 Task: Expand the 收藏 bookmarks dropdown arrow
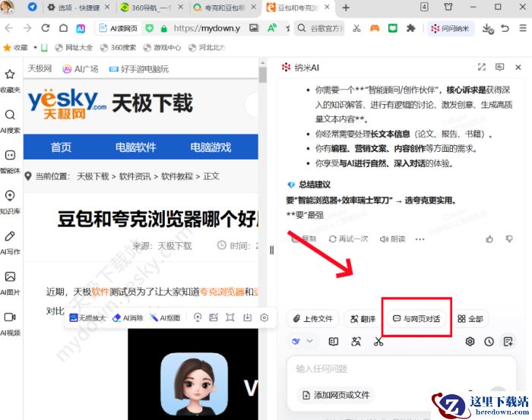pyautogui.click(x=35, y=48)
